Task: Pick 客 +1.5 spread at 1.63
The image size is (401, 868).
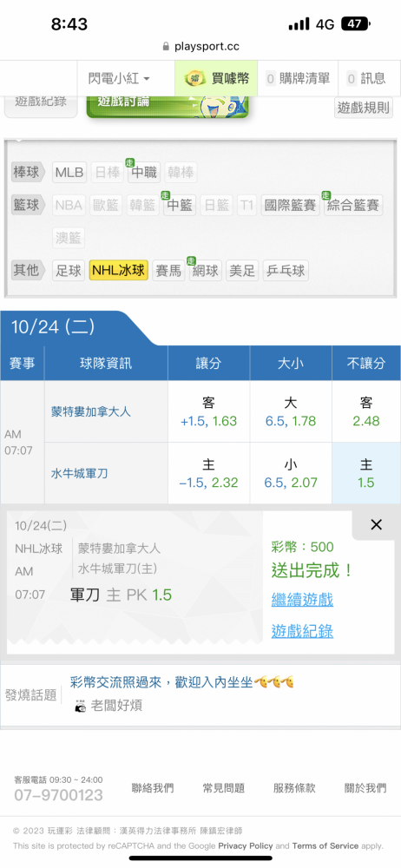Action: (x=209, y=411)
